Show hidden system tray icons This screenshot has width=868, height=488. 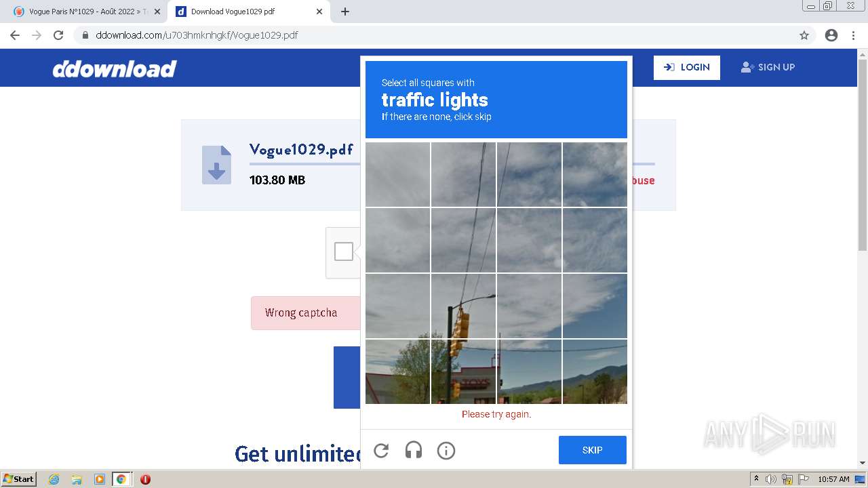[757, 479]
